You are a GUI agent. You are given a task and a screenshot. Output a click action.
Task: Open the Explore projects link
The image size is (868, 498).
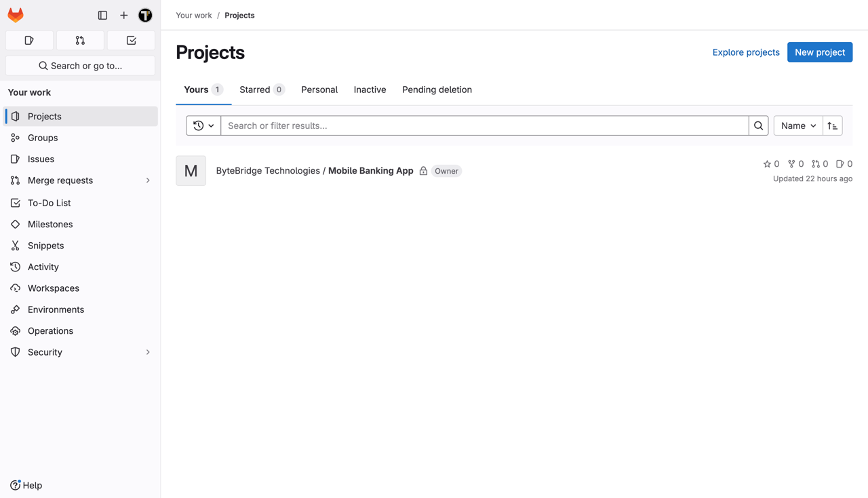(x=746, y=52)
